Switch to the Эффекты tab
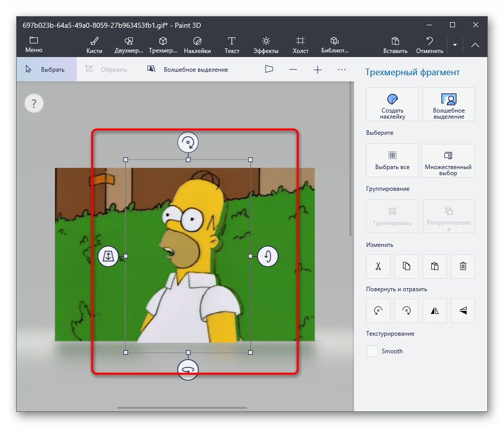 click(x=266, y=44)
